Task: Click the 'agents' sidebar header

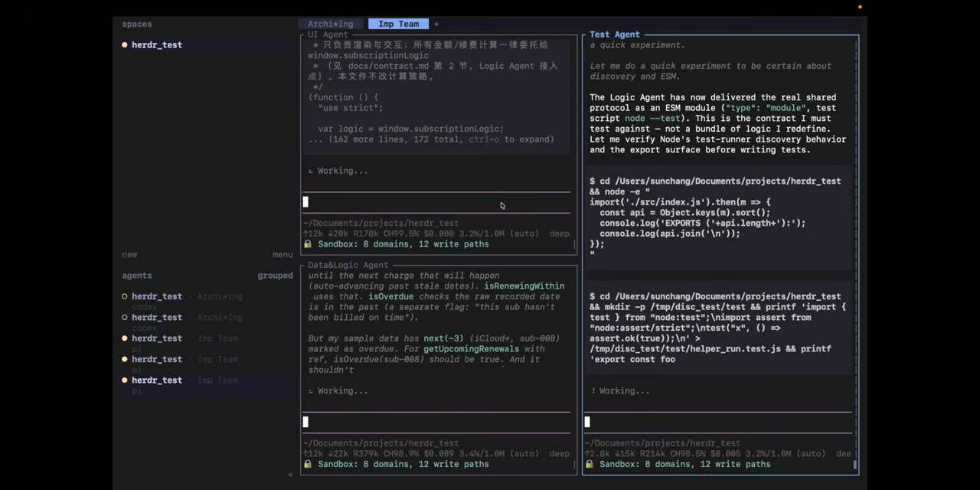Action: coord(137,276)
